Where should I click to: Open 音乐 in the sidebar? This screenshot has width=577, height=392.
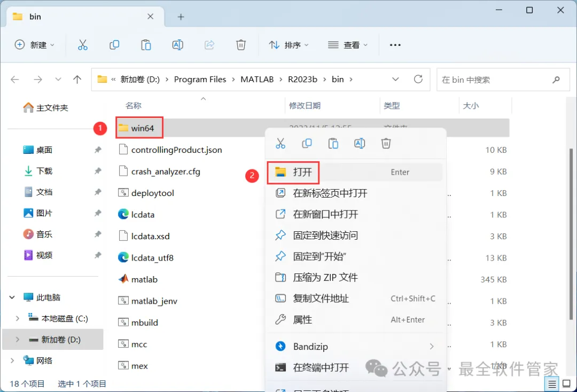pyautogui.click(x=38, y=234)
